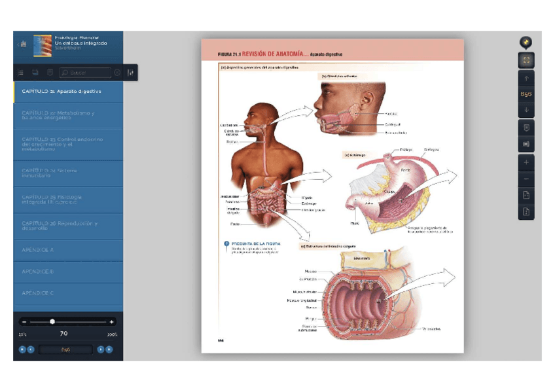This screenshot has width=555, height=392.
Task: Open APÉNDICE C in contents
Action: tap(68, 293)
